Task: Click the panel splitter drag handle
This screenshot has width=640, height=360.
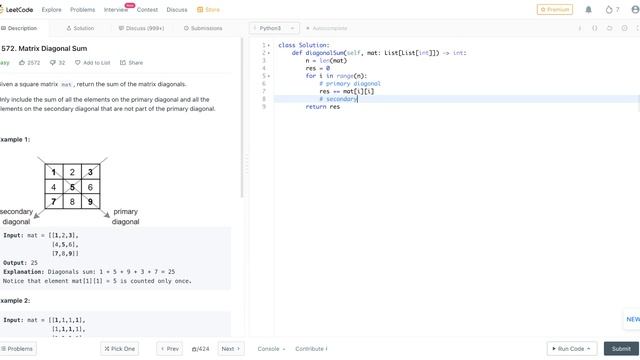Action: 246,164
